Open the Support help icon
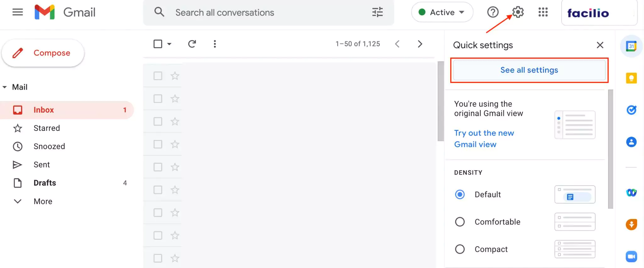 tap(493, 12)
